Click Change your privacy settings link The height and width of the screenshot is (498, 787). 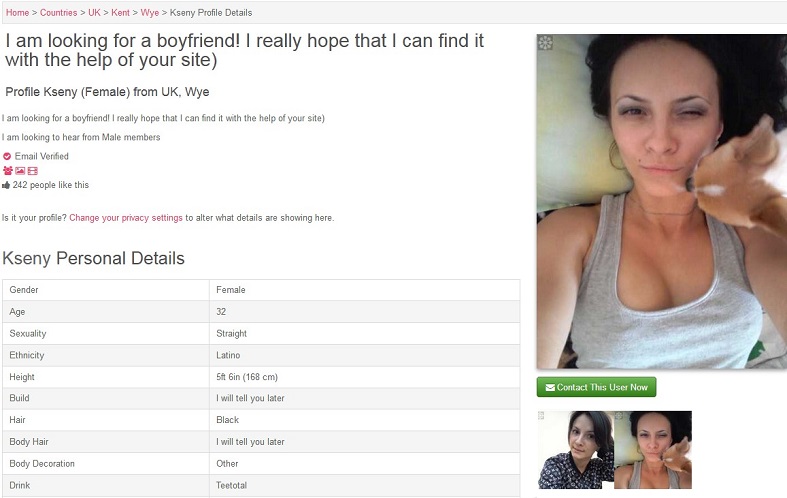126,218
